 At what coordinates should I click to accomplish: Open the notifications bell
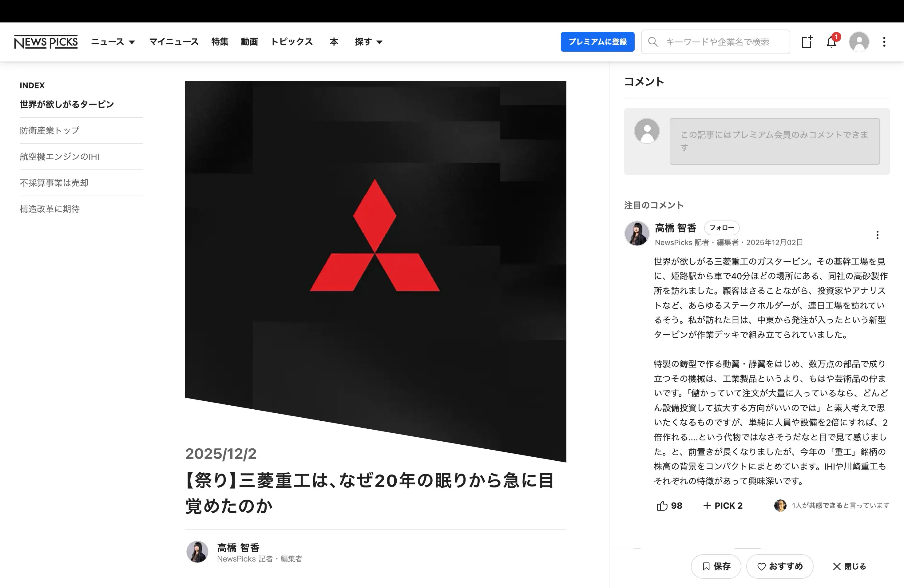point(831,42)
